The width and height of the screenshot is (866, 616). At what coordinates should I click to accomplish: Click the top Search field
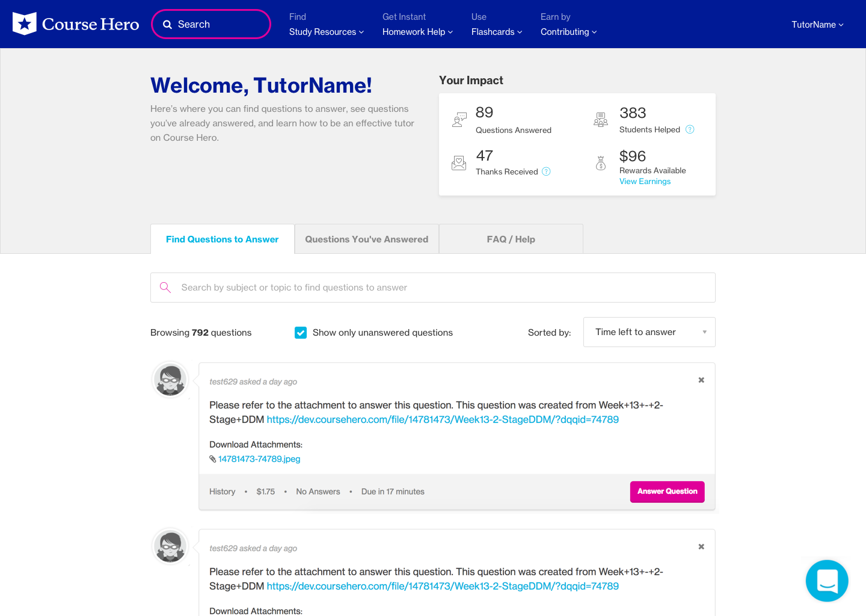[211, 24]
